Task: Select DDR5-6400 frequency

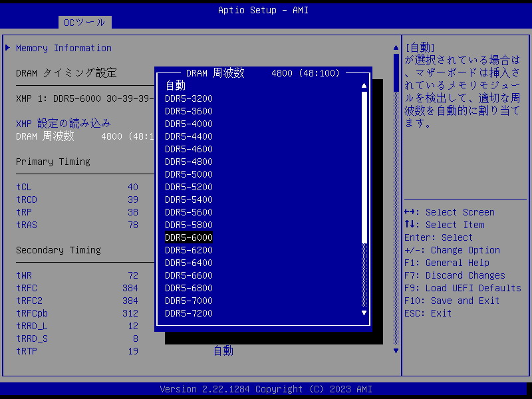Action: 189,263
